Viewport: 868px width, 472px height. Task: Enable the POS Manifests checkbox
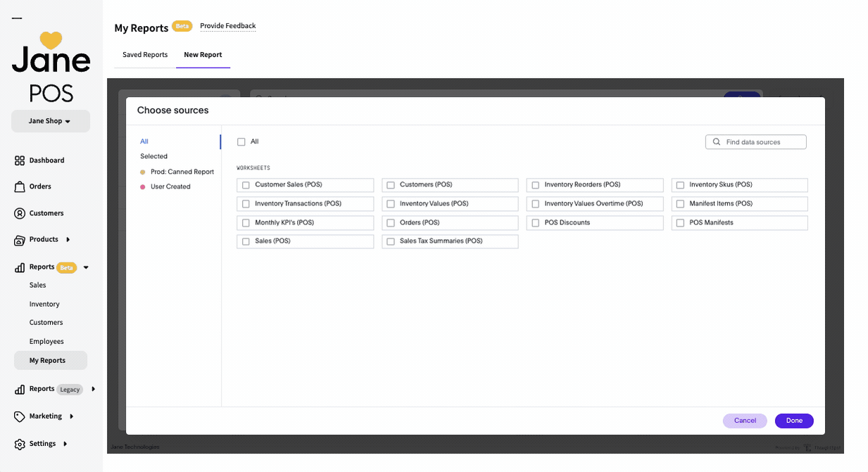coord(681,223)
